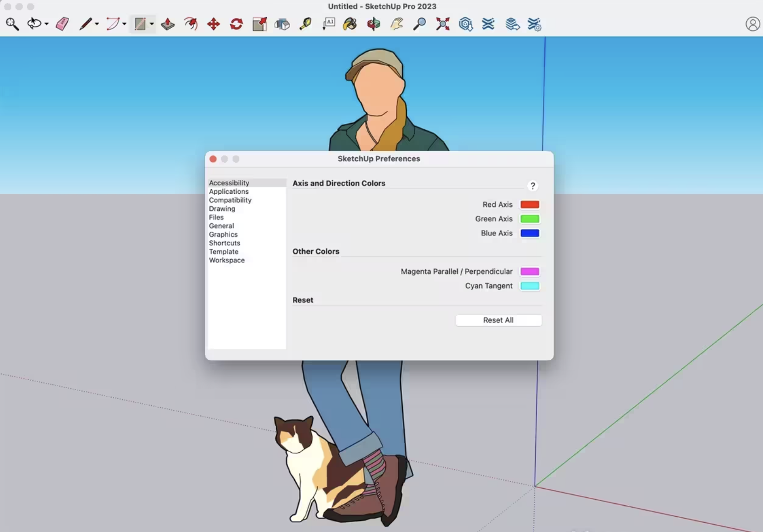Select the Rotate tool
The image size is (763, 532).
point(236,24)
